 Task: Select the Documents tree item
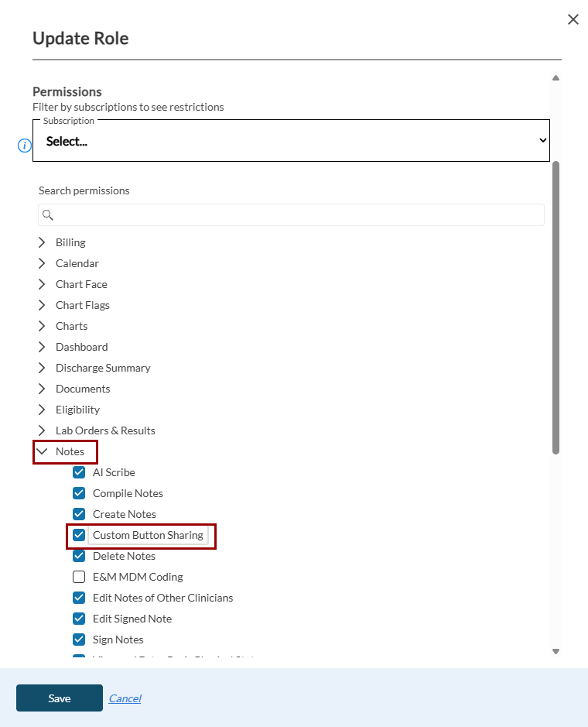pyautogui.click(x=83, y=389)
